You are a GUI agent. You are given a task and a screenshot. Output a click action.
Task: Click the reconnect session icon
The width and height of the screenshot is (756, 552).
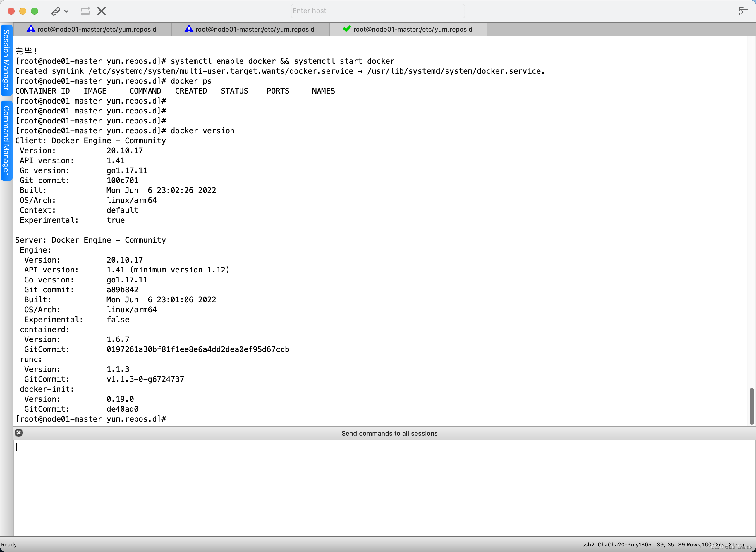(85, 11)
